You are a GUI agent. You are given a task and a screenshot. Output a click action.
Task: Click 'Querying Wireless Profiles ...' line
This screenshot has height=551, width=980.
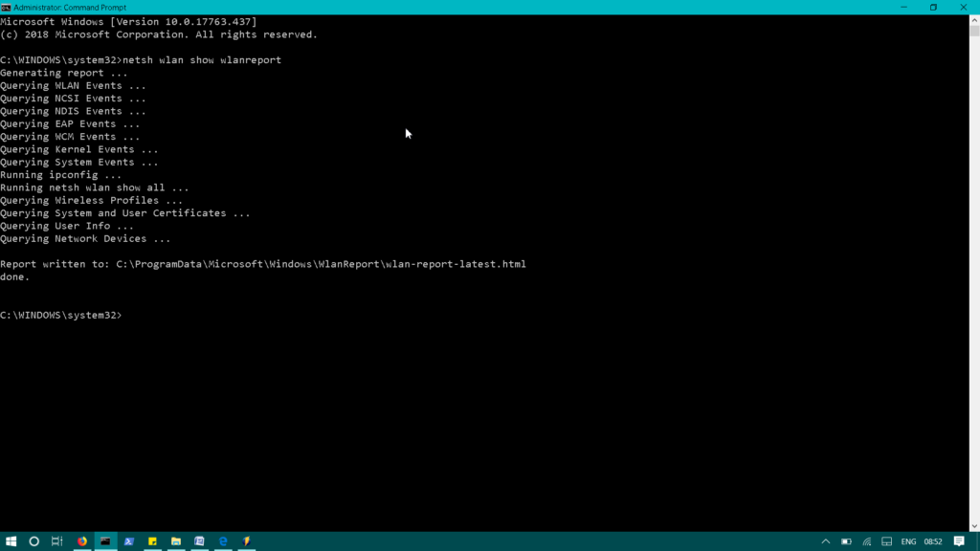pos(91,201)
